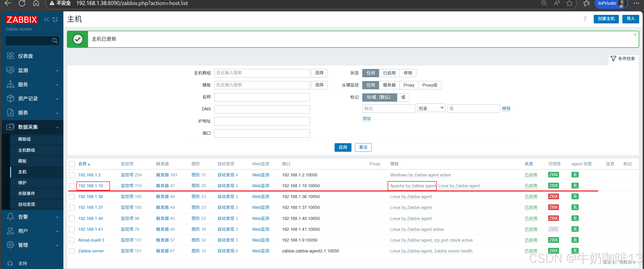Viewport: 644px width, 269px height.
Task: Click the 管理 gear icon
Action: click(10, 245)
